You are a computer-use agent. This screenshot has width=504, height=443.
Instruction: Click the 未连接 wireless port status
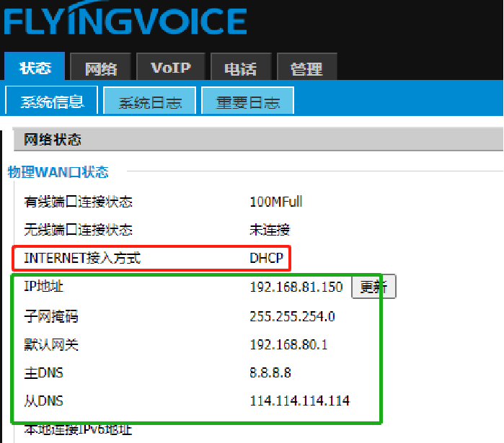(269, 230)
